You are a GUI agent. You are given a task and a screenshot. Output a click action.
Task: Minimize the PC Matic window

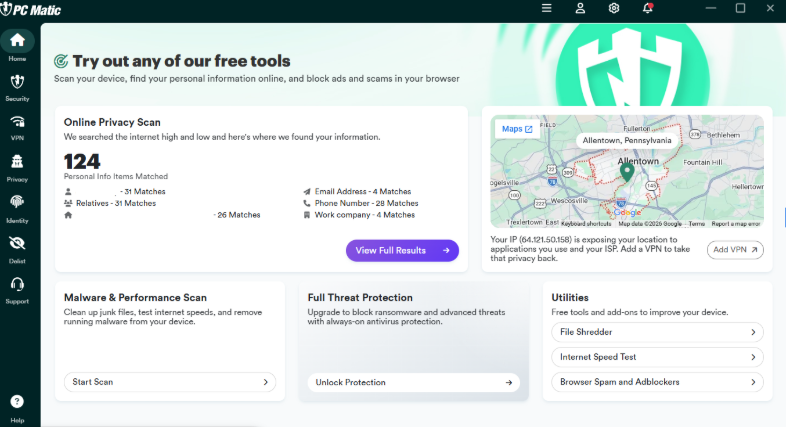click(x=711, y=8)
